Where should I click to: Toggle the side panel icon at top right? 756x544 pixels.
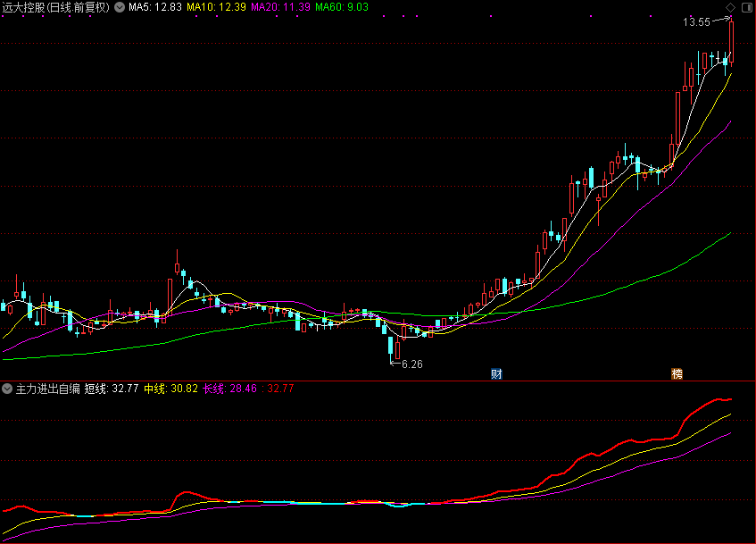click(747, 7)
